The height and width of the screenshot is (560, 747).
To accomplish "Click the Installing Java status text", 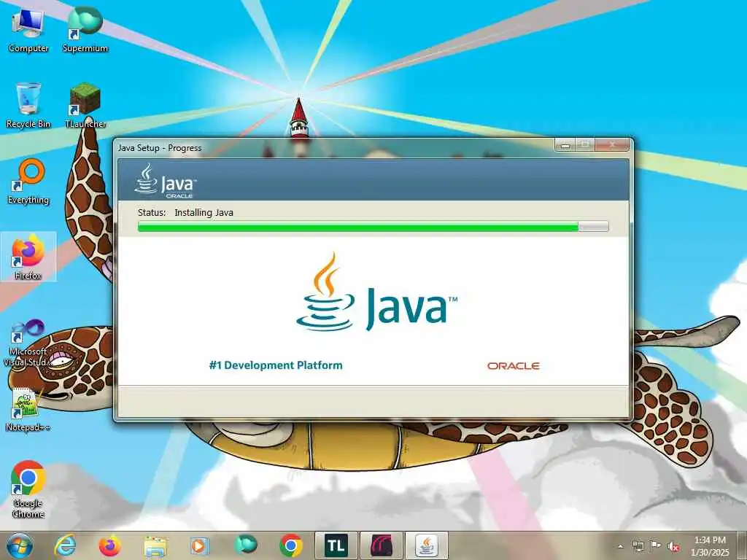I will [204, 212].
